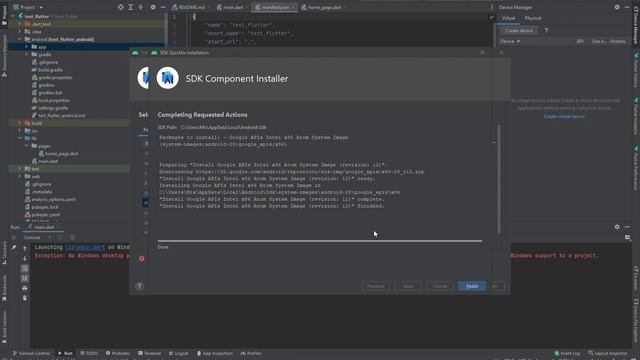Open help in SDK installer dialog
Viewport: 640px width, 360px height.
tap(139, 286)
